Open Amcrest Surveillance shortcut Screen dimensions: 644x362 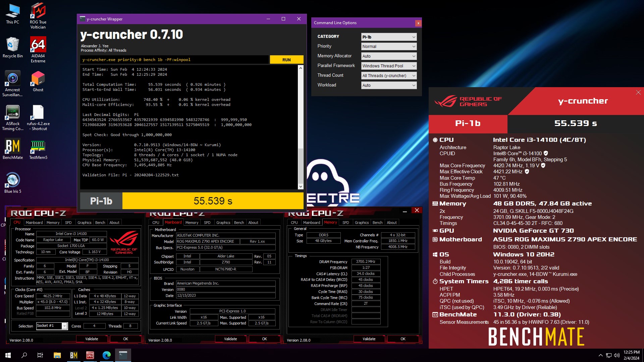click(12, 83)
